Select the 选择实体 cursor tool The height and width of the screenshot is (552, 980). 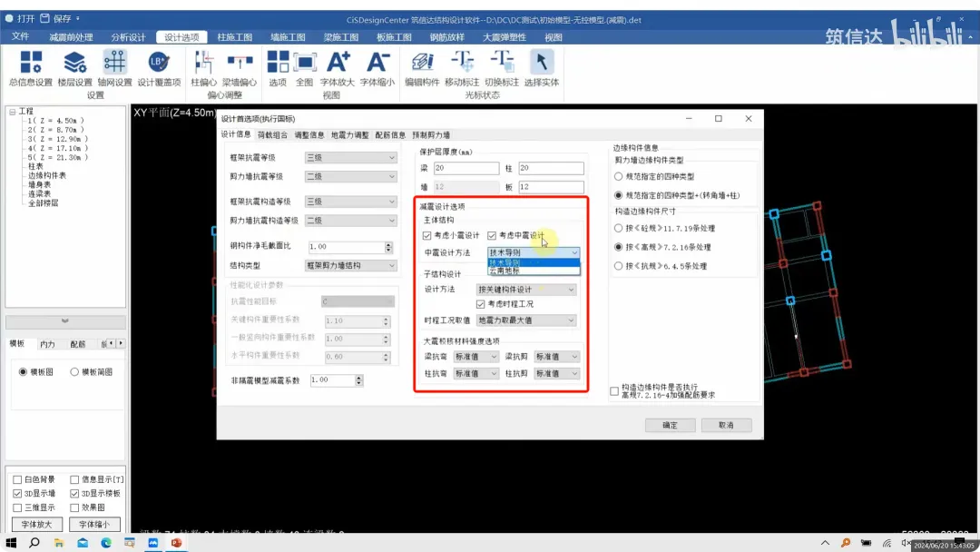pos(541,69)
